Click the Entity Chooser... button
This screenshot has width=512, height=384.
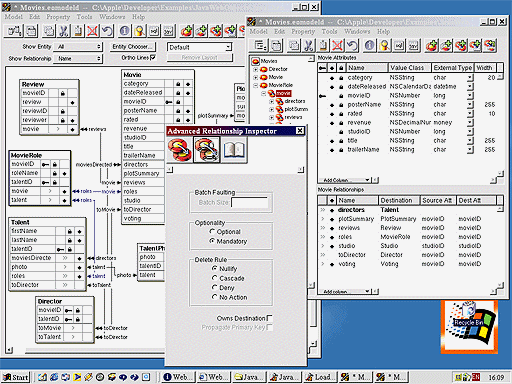point(132,47)
